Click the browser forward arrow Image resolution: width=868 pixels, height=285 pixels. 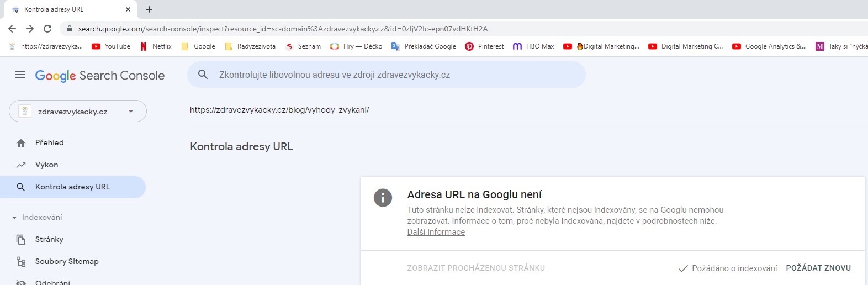(30, 29)
